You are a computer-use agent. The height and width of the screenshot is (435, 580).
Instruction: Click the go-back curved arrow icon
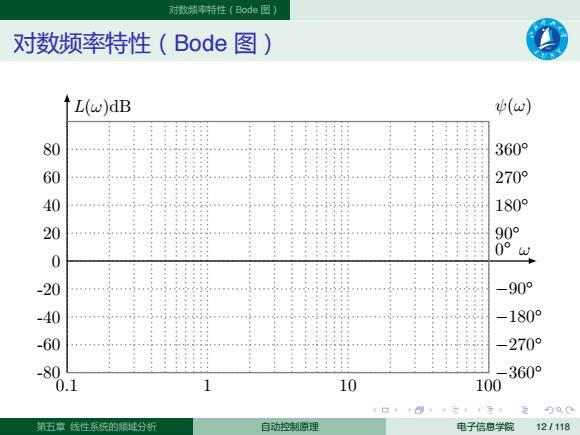[550, 410]
